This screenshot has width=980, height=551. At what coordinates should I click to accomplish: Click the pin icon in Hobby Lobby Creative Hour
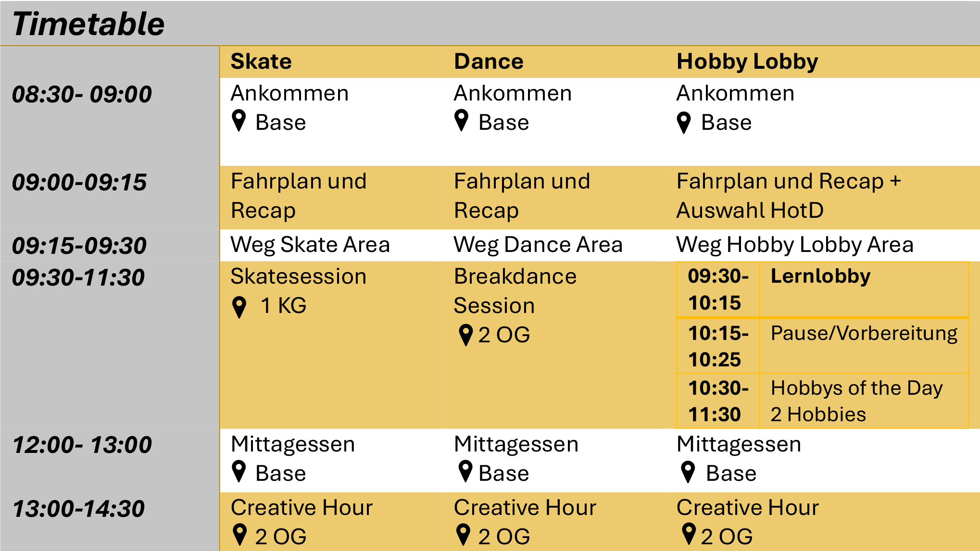pyautogui.click(x=689, y=534)
